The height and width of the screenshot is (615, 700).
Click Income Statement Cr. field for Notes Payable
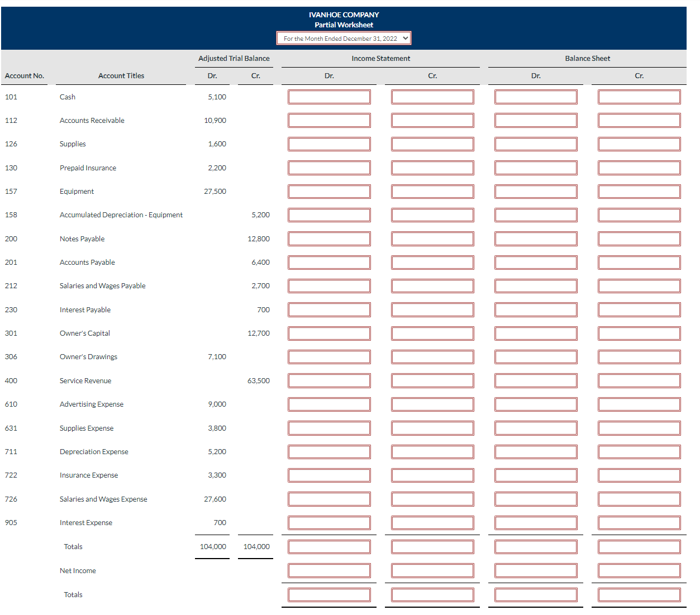[x=432, y=239]
